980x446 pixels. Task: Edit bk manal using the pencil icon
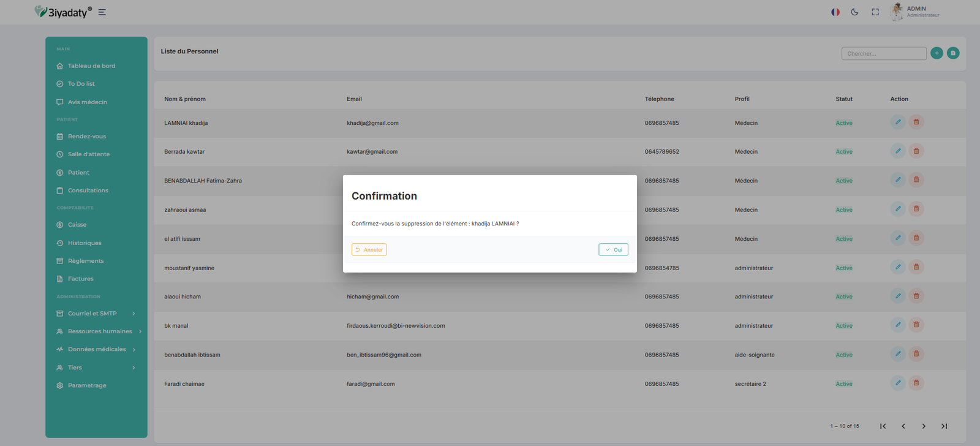(x=897, y=325)
